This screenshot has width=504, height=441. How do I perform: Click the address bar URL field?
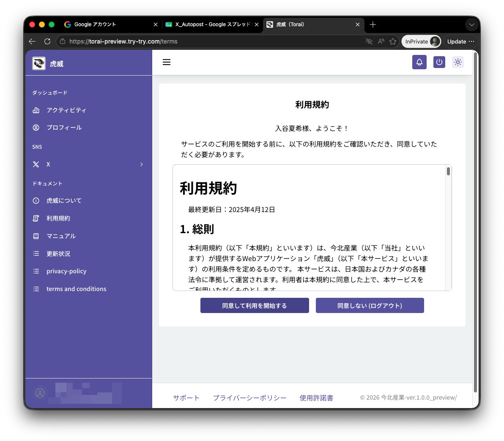click(x=212, y=41)
